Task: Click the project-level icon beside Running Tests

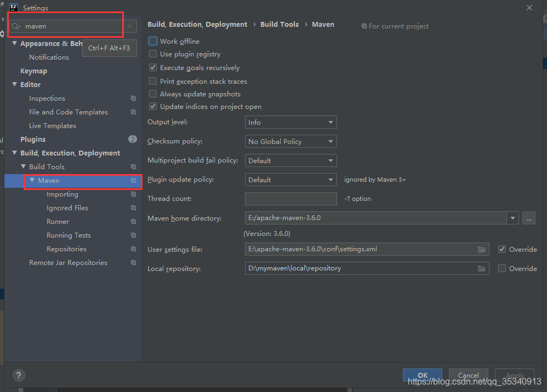Action: [133, 235]
